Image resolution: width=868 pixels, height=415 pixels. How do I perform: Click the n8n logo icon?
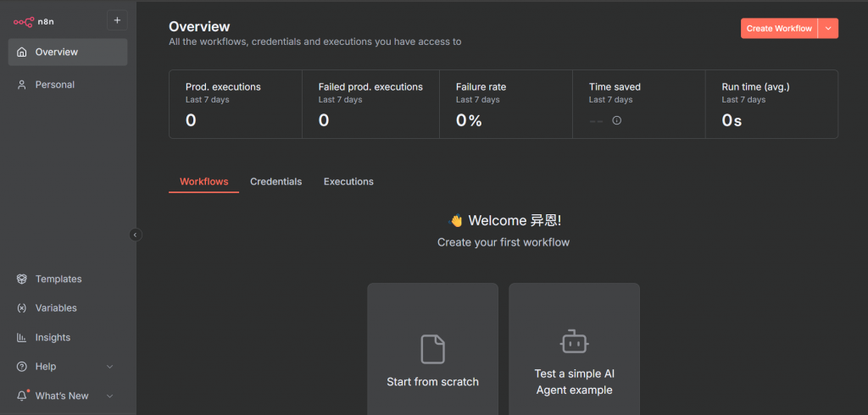click(x=23, y=20)
